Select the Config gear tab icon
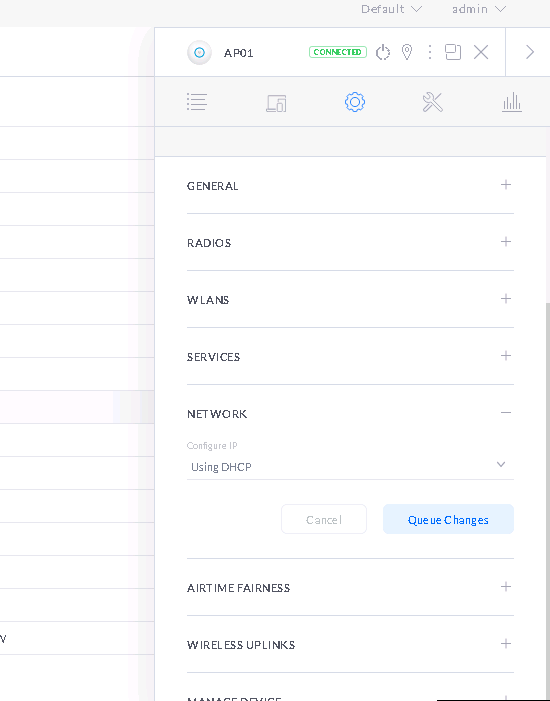Screen dimensions: 550x701 click(x=355, y=102)
